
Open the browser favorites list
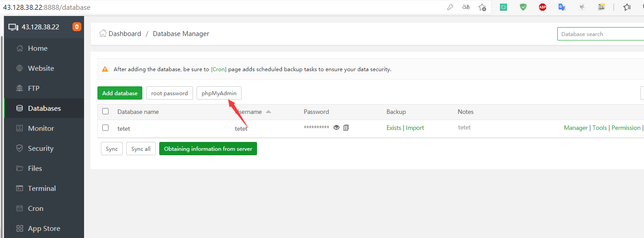[x=627, y=7]
